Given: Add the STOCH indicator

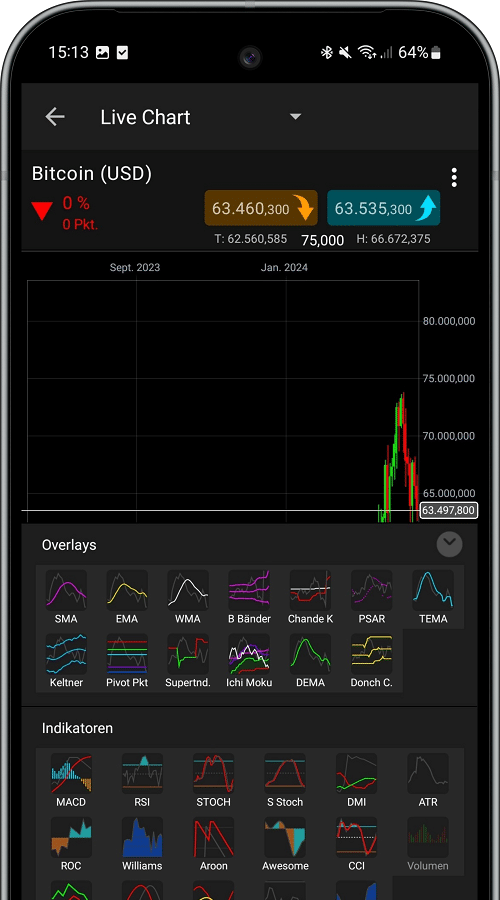Looking at the screenshot, I should (x=214, y=780).
